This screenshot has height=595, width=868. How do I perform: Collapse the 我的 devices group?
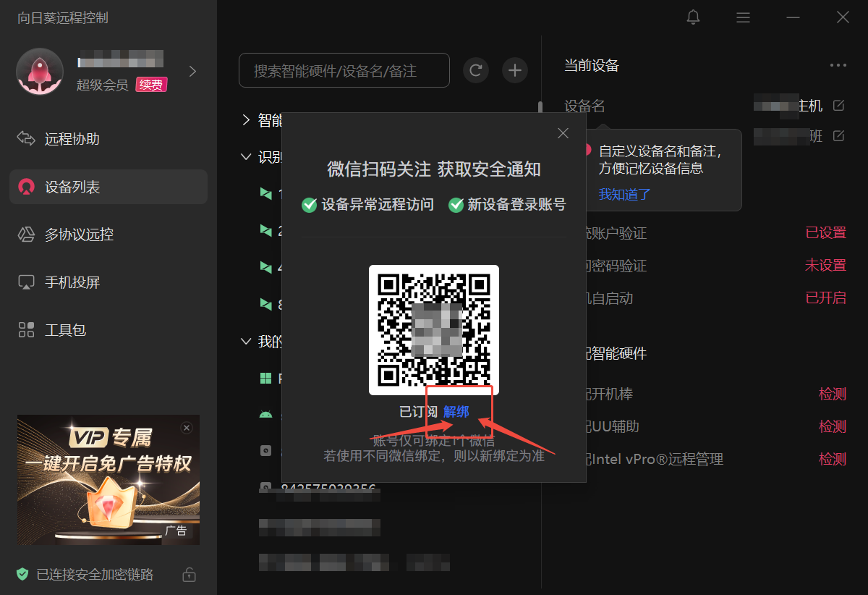pos(246,341)
